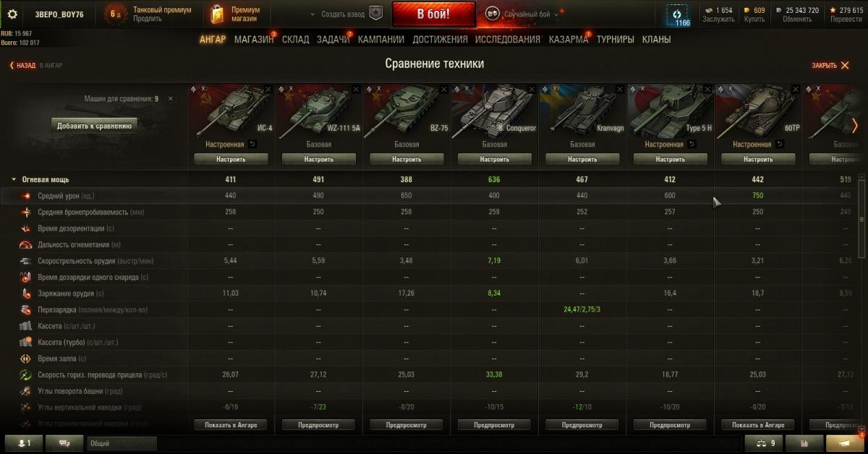Image resolution: width=868 pixels, height=454 pixels.
Task: Show the next vehicles with the right arrow
Action: click(x=855, y=125)
